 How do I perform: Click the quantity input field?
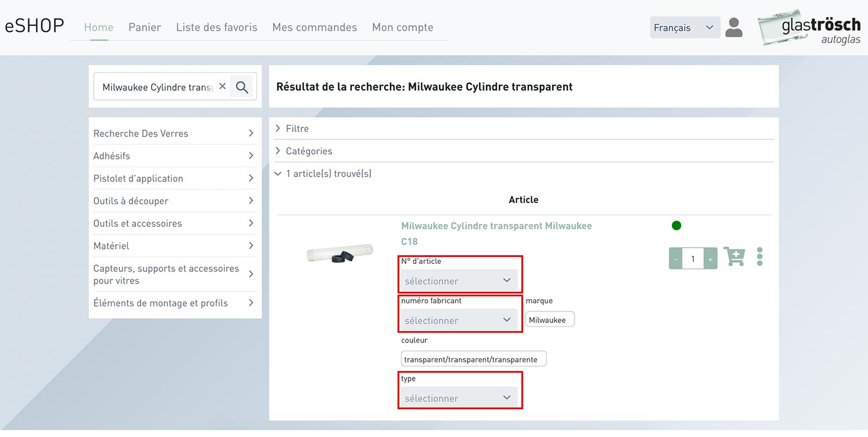(693, 259)
